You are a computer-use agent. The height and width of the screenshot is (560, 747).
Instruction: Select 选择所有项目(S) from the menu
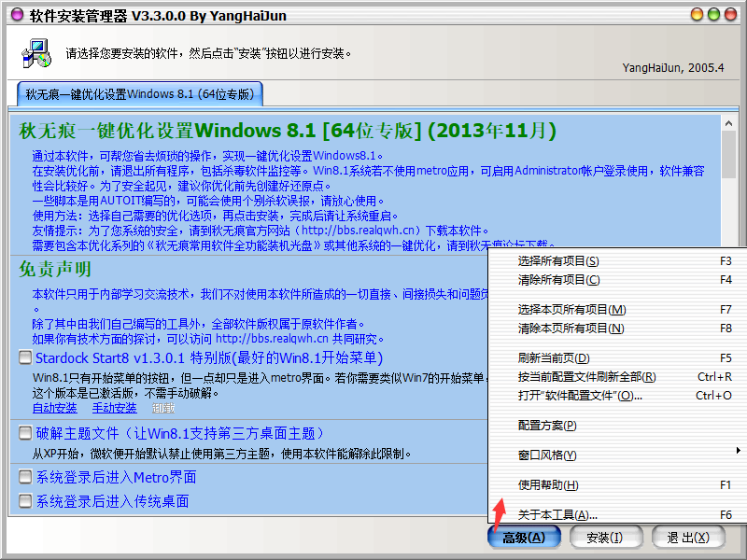(617, 261)
